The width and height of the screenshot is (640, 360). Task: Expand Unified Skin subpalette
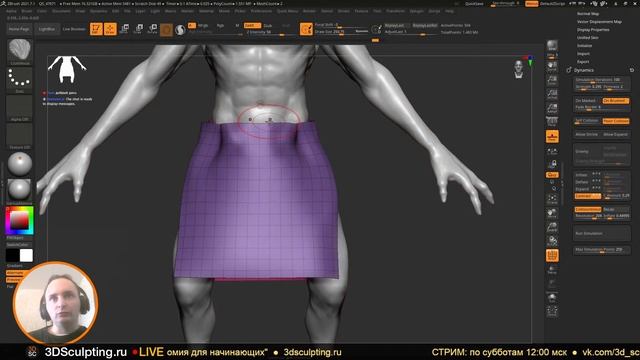(x=588, y=38)
